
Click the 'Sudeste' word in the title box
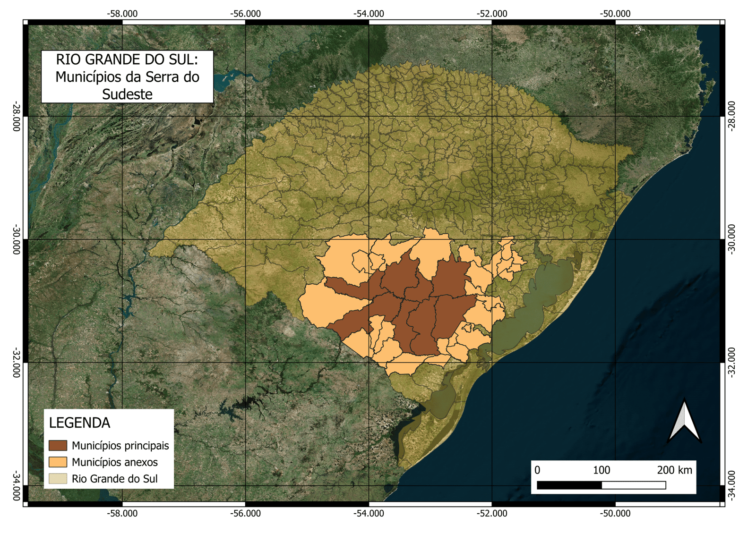(127, 94)
